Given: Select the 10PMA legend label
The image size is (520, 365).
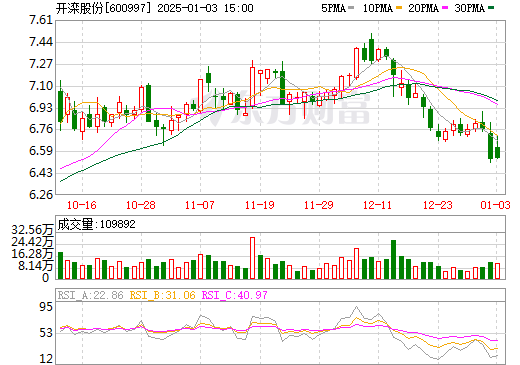Looking at the screenshot, I should coord(378,8).
